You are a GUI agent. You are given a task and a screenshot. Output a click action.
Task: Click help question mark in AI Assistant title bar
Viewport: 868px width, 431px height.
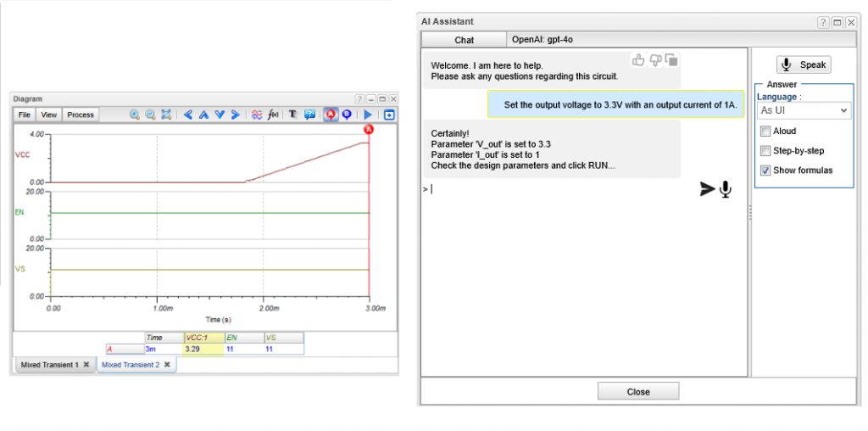pos(824,22)
